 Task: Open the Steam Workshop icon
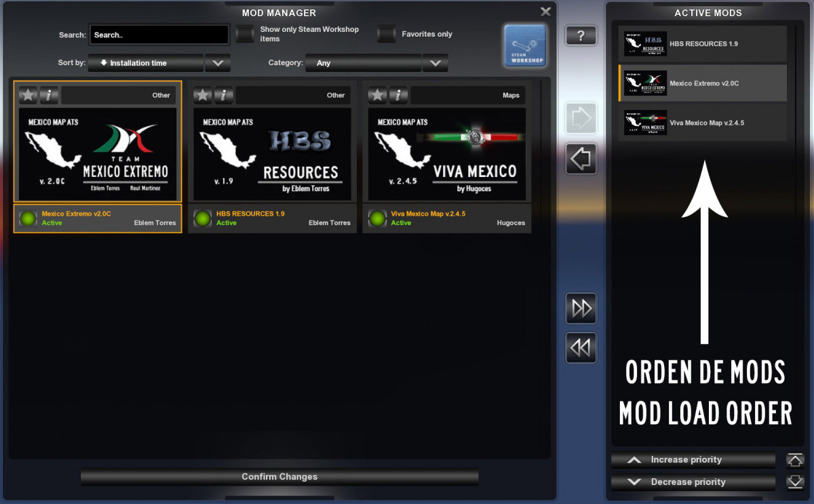tap(525, 45)
